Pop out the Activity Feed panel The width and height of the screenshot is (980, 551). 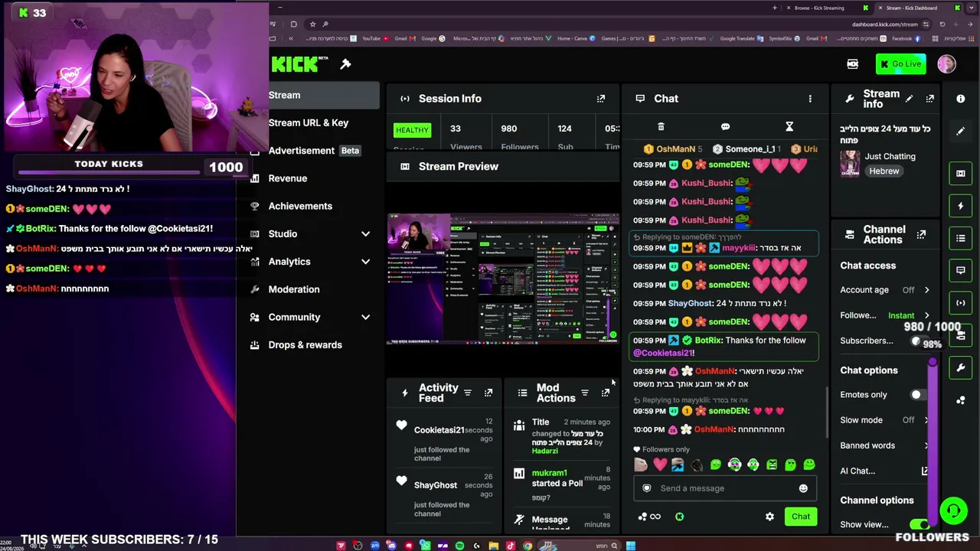(x=488, y=393)
